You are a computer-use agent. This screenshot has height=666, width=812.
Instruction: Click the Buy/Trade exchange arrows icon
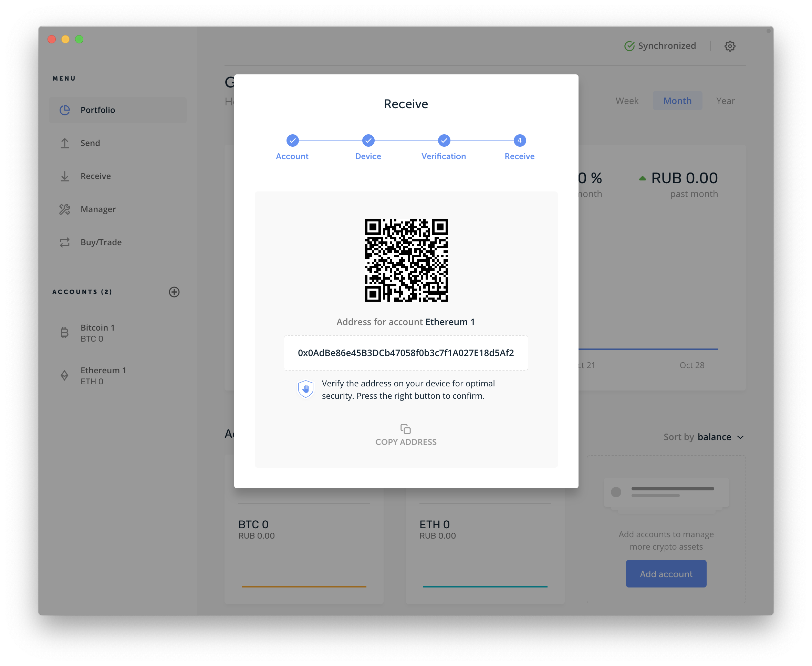pos(65,242)
